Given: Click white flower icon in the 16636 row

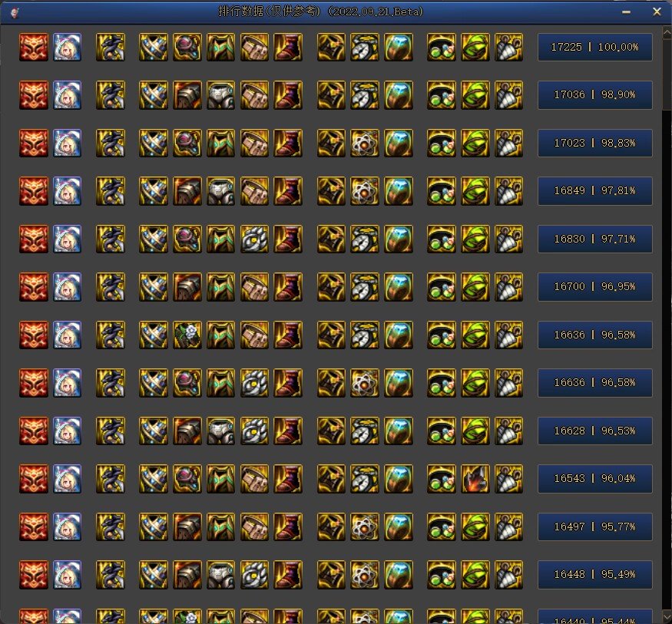Looking at the screenshot, I should pos(187,335).
